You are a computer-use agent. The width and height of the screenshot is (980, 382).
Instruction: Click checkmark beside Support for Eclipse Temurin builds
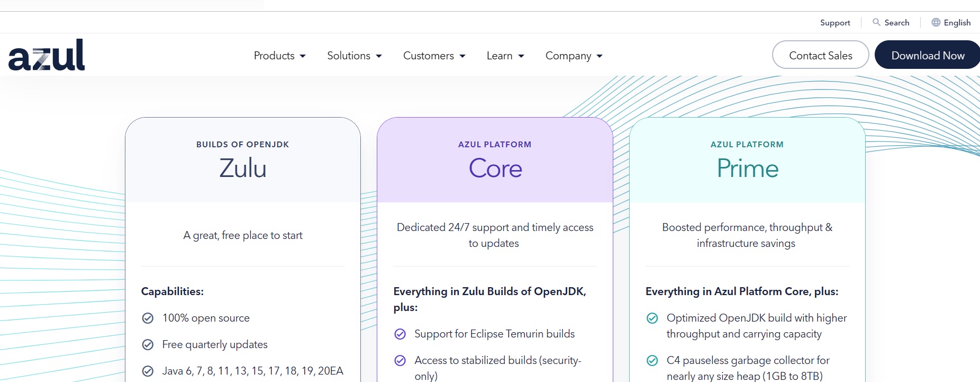(x=400, y=334)
